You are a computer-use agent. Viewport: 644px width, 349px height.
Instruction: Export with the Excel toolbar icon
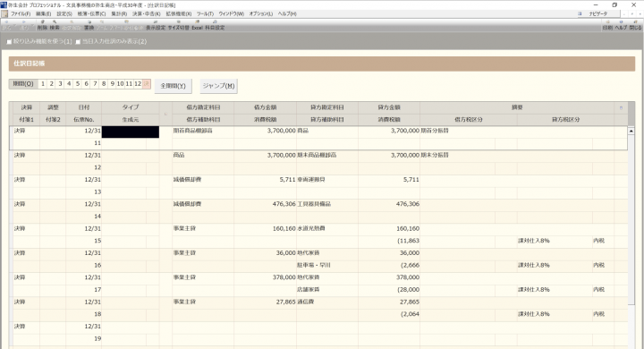click(197, 25)
